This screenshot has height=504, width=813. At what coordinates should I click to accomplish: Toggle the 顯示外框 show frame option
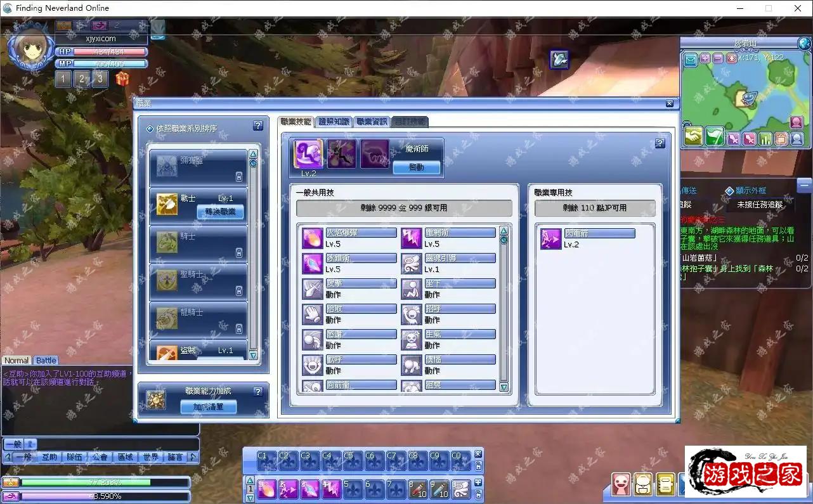pyautogui.click(x=730, y=190)
